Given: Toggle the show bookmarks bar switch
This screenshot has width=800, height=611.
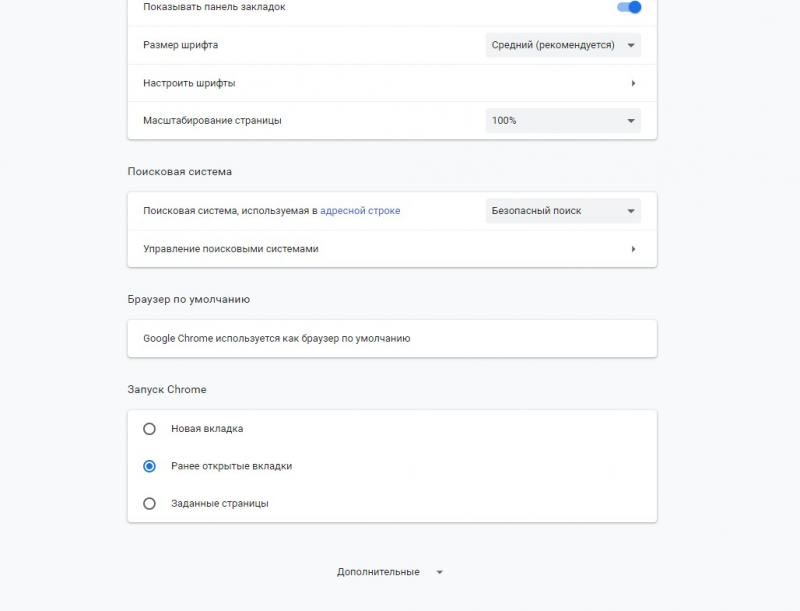Looking at the screenshot, I should (x=630, y=7).
